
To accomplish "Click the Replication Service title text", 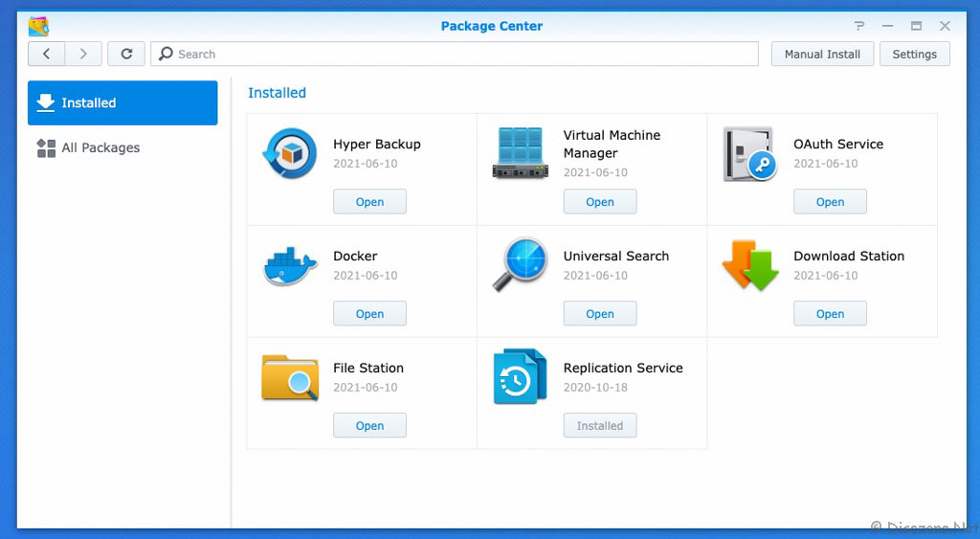I will click(x=623, y=368).
